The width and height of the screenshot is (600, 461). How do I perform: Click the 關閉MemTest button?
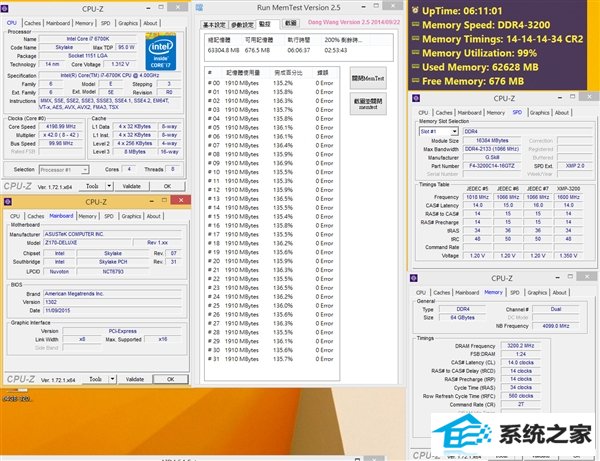coord(368,78)
